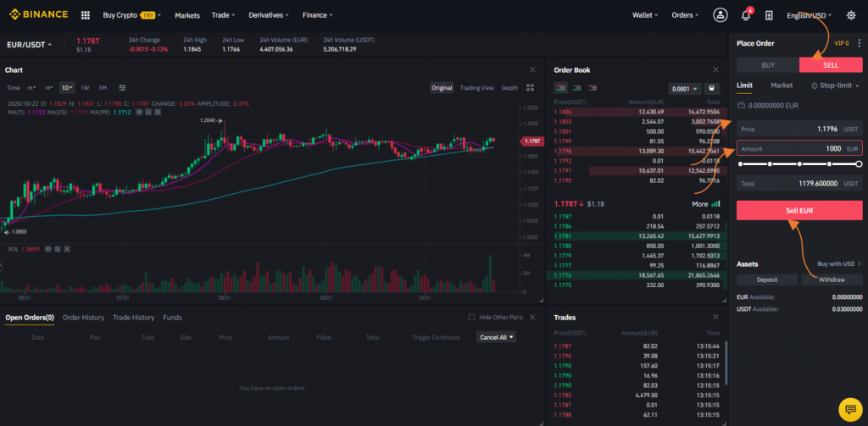Screen dimensions: 868x426
Task: Expand the Buy Crypto menu
Action: (x=131, y=15)
